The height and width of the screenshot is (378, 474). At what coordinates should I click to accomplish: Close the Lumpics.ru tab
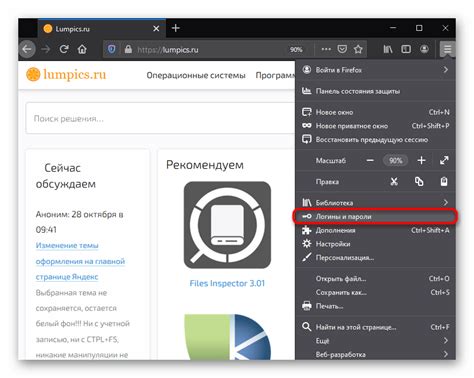tap(156, 29)
